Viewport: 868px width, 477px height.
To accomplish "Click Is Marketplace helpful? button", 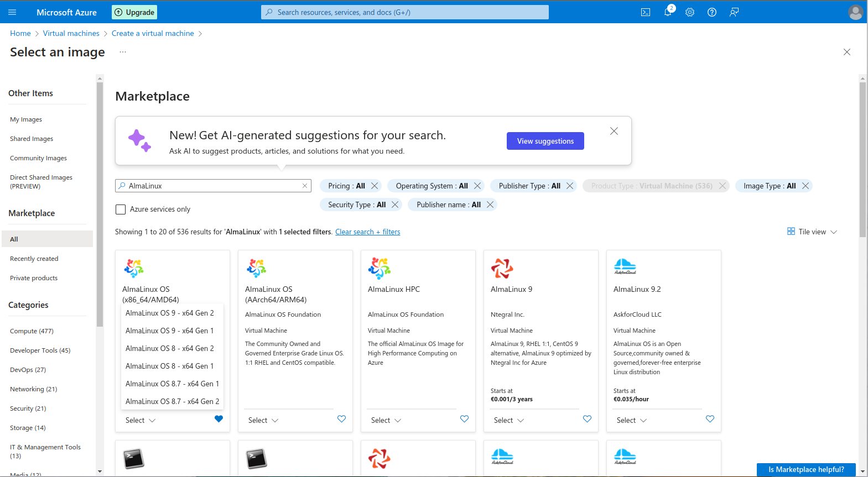I will tap(806, 470).
